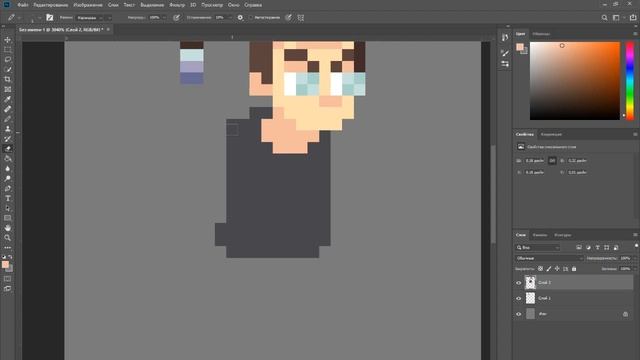Hide the Фон background layer
The width and height of the screenshot is (640, 360).
[518, 314]
